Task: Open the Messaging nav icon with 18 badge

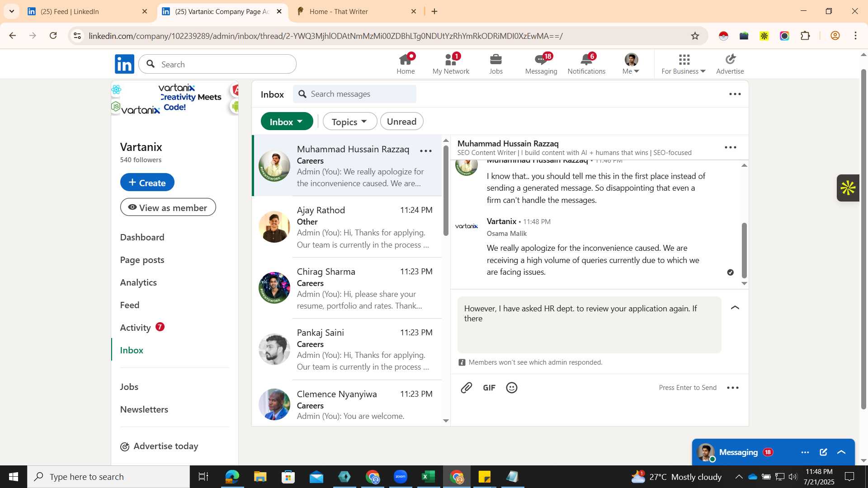Action: [x=541, y=64]
